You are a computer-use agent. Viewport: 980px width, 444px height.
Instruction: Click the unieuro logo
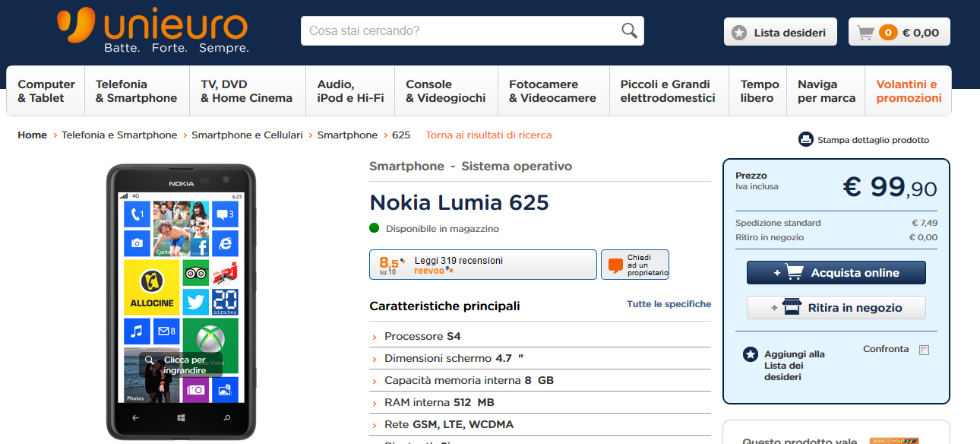pyautogui.click(x=152, y=30)
